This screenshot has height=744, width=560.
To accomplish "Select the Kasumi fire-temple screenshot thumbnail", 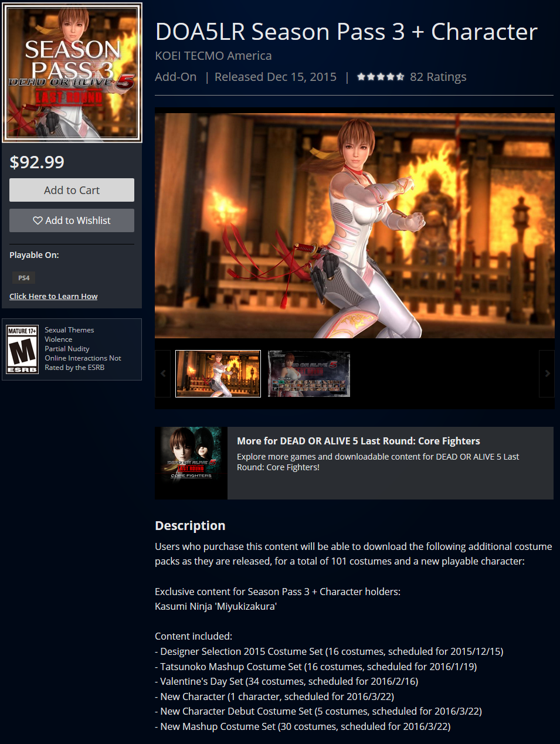I will click(x=218, y=373).
